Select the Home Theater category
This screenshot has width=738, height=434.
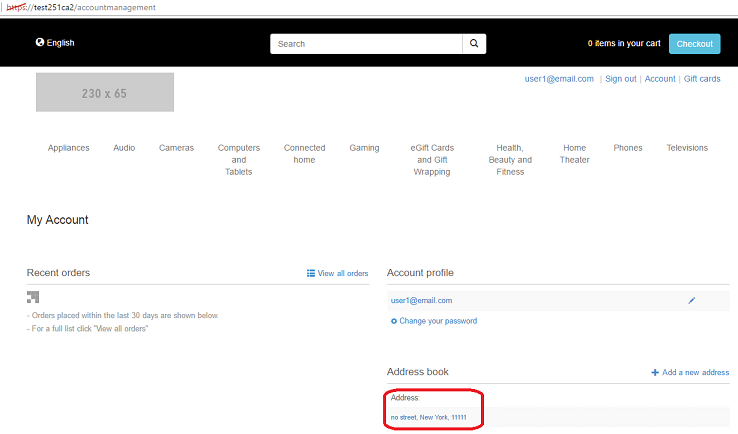(574, 154)
